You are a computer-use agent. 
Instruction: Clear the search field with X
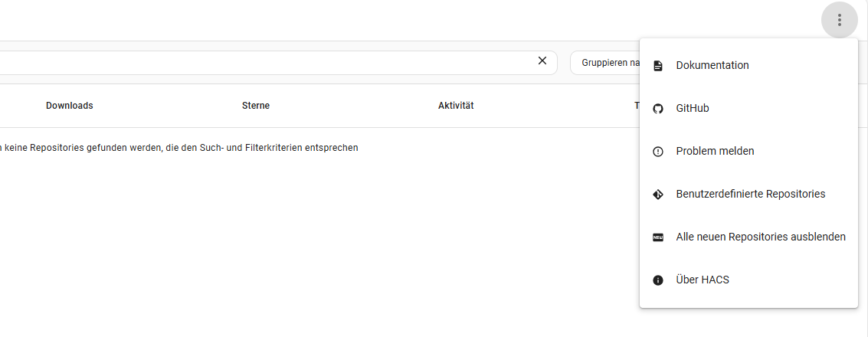point(542,61)
